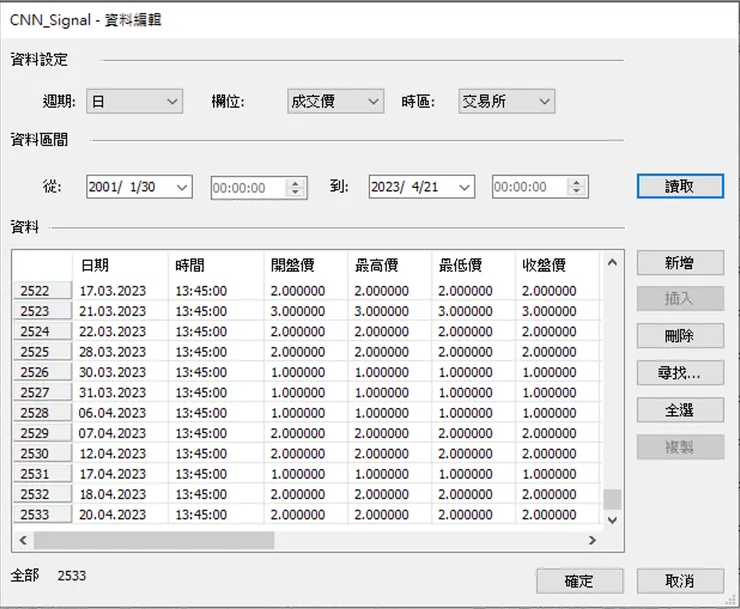Click date cell 21.03.2023
This screenshot has width=740, height=609.
pyautogui.click(x=120, y=311)
